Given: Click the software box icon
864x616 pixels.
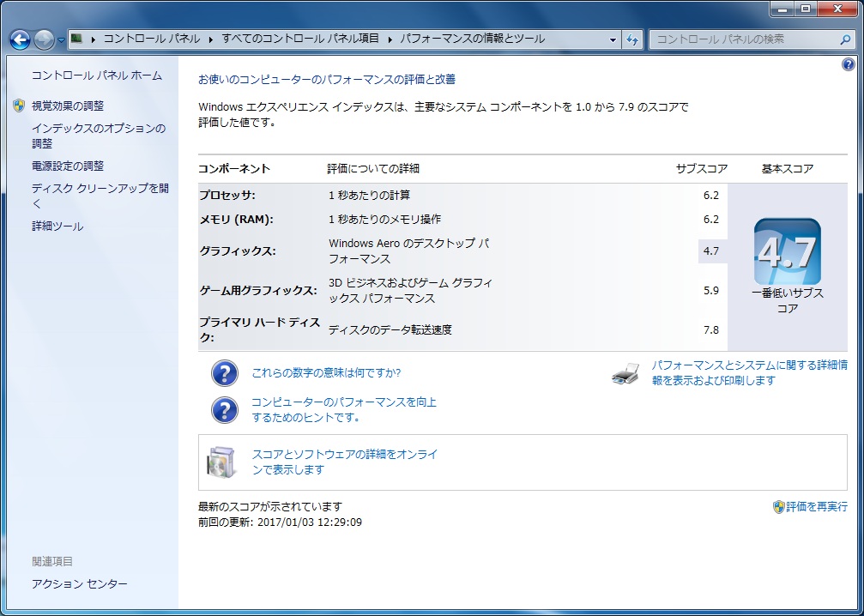Looking at the screenshot, I should [x=221, y=462].
